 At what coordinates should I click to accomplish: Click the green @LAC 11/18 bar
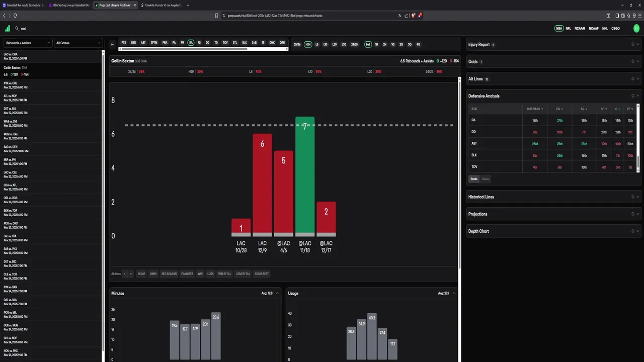pos(305,176)
